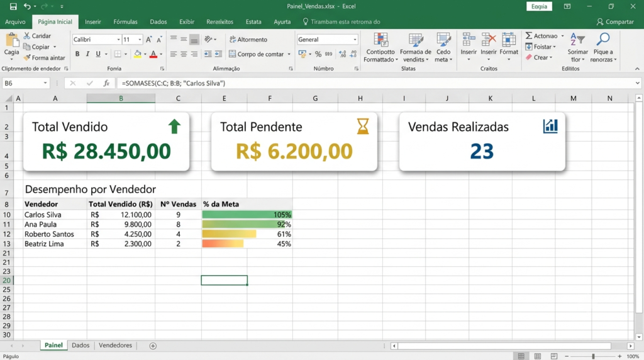Toggle bottom vertical alignment
The image size is (644, 360).
[194, 39]
